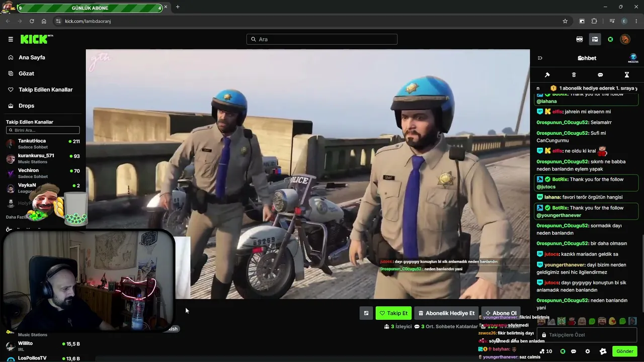Viewport: 644px width, 362px height.
Task: Open LosPollosTV channel
Action: pos(43,358)
